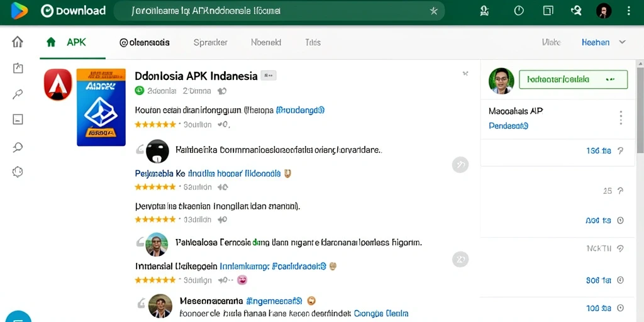Select the key tool icon in sidebar
Viewport: 644px width, 322px height.
pos(18,94)
